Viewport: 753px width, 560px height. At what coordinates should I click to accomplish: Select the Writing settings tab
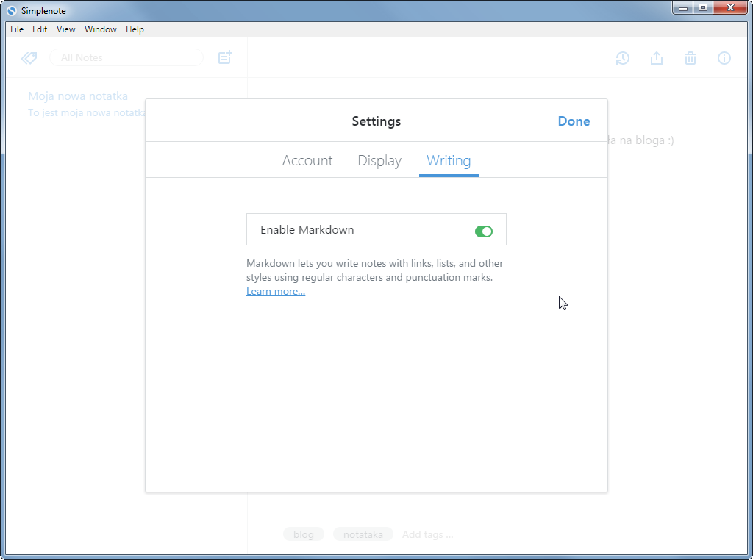click(x=449, y=160)
